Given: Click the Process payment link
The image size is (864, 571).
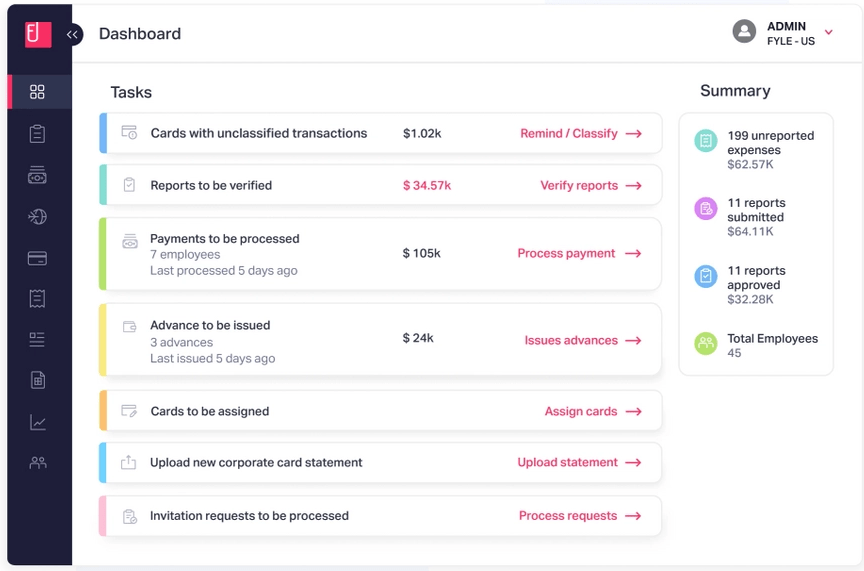Looking at the screenshot, I should point(566,253).
